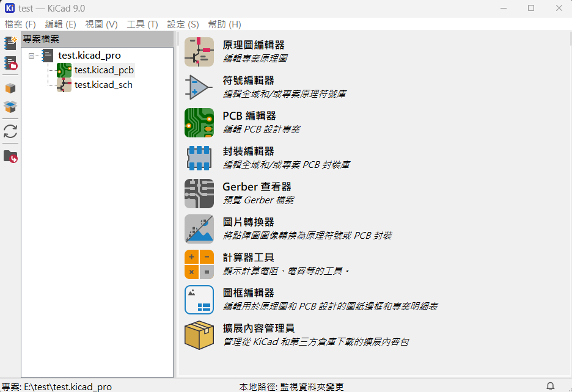Click the New Project icon in left toolbar
The image size is (572, 392).
tap(10, 43)
